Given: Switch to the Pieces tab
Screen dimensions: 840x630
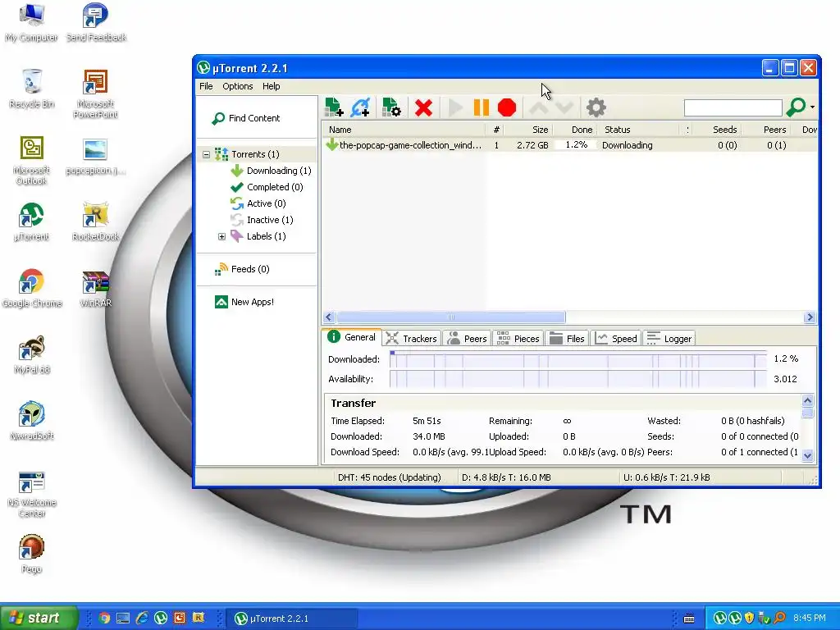Looking at the screenshot, I should 518,339.
